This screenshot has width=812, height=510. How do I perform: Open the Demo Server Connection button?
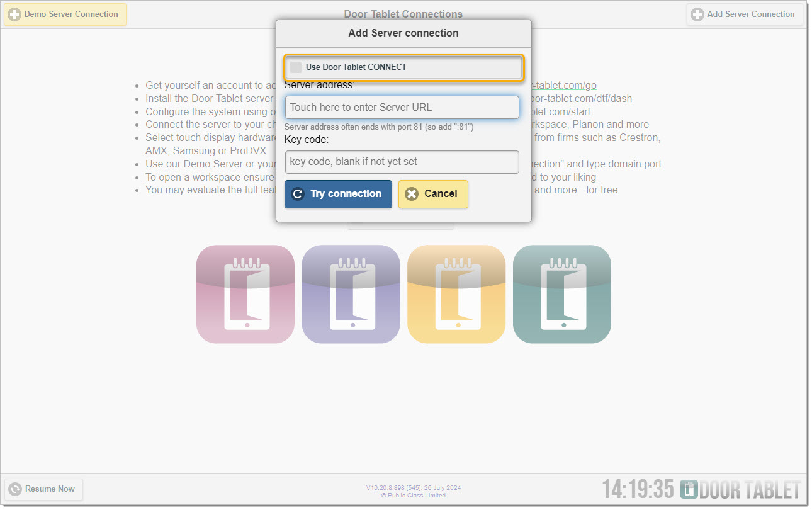pyautogui.click(x=65, y=14)
